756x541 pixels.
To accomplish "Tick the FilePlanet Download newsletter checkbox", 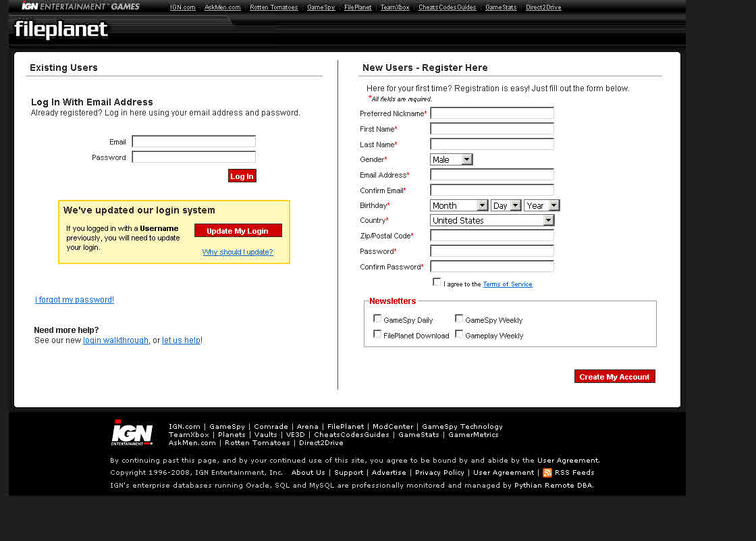I will tap(377, 334).
